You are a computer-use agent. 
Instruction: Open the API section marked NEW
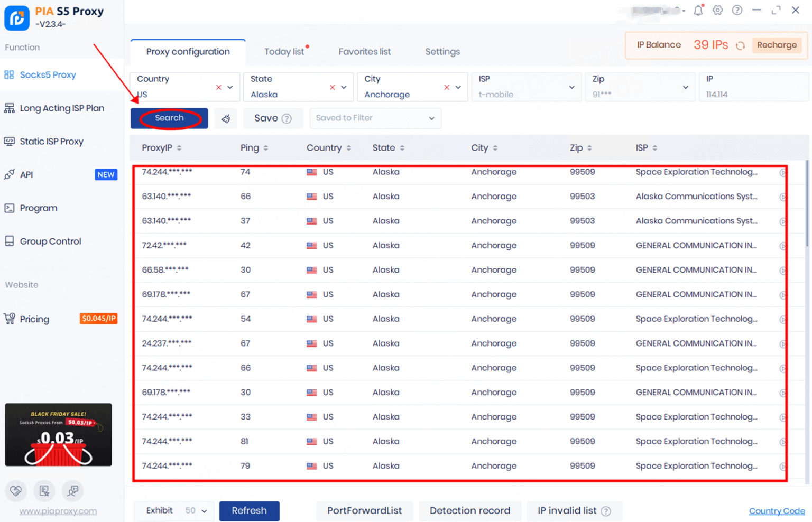(x=26, y=174)
